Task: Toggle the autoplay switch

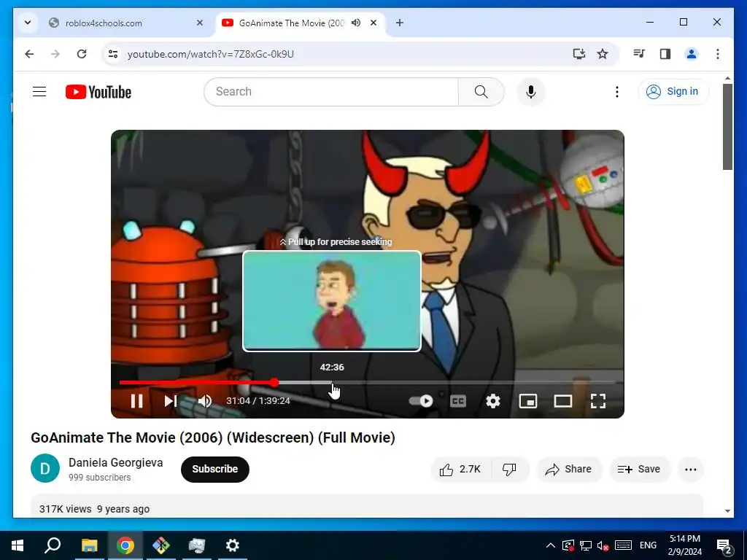Action: point(421,401)
